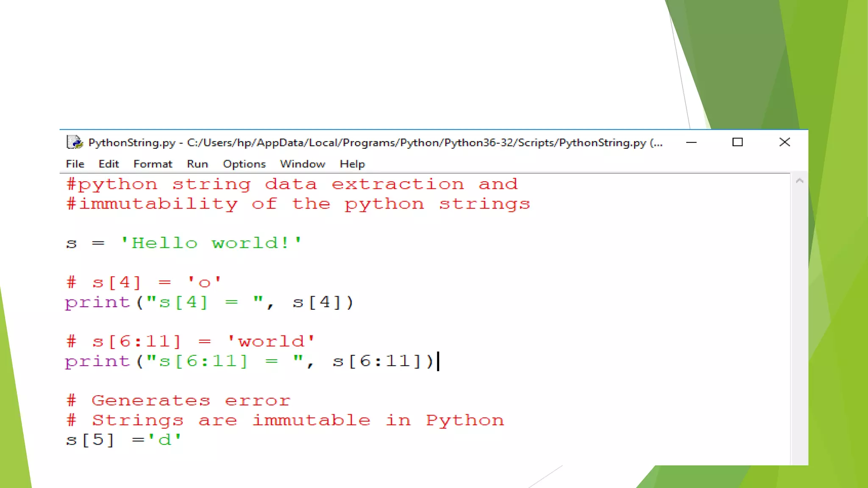
Task: Place cursor on the s[5] ='d' line
Action: 123,440
